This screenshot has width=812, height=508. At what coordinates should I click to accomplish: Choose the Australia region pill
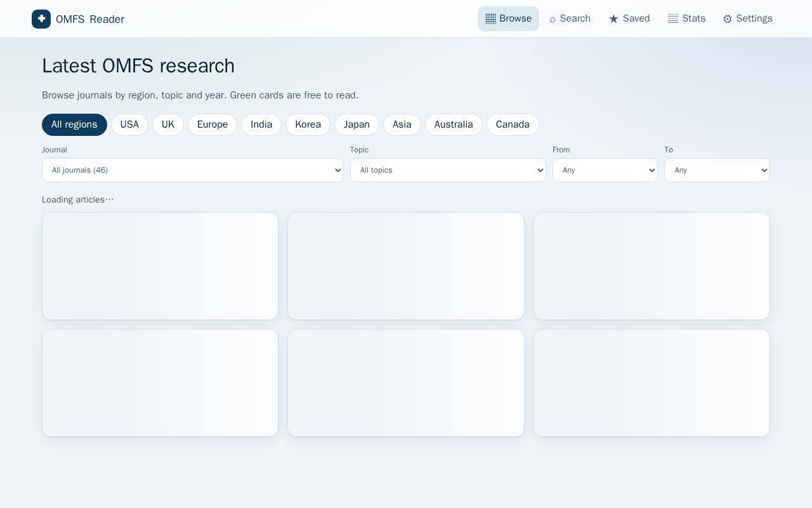(x=454, y=124)
